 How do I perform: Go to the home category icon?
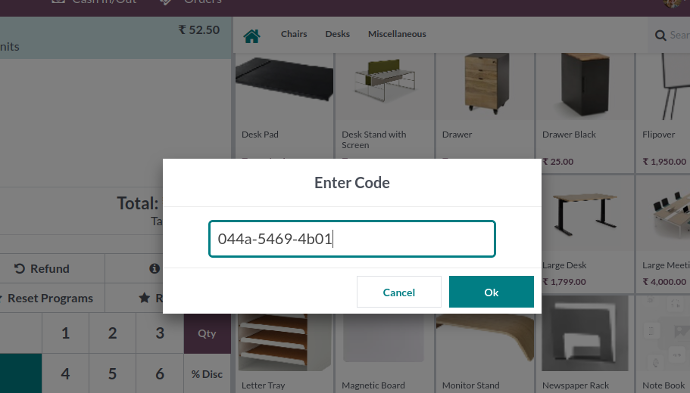(252, 36)
